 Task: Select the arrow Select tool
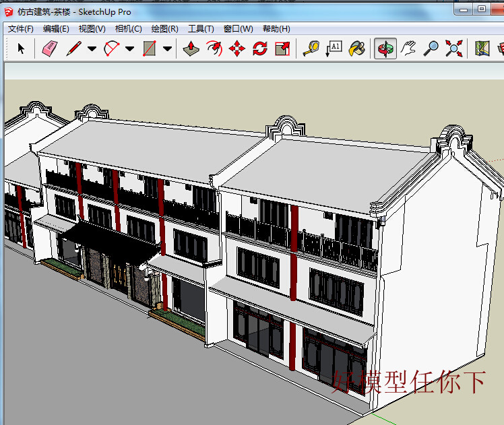pyautogui.click(x=21, y=48)
